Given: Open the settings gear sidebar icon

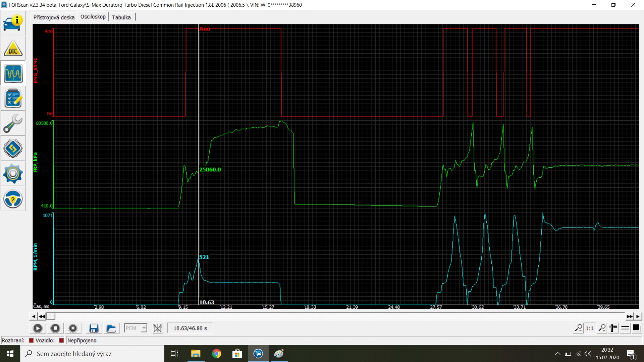Looking at the screenshot, I should [x=13, y=174].
